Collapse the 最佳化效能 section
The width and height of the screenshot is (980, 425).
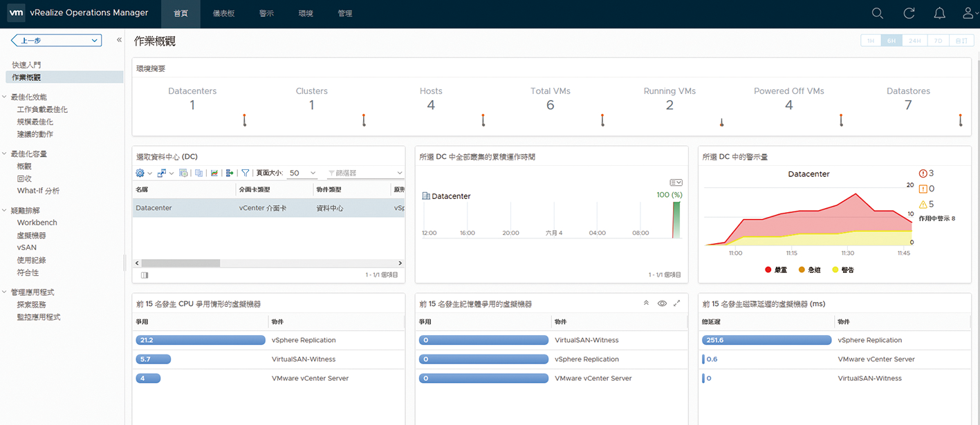(5, 97)
